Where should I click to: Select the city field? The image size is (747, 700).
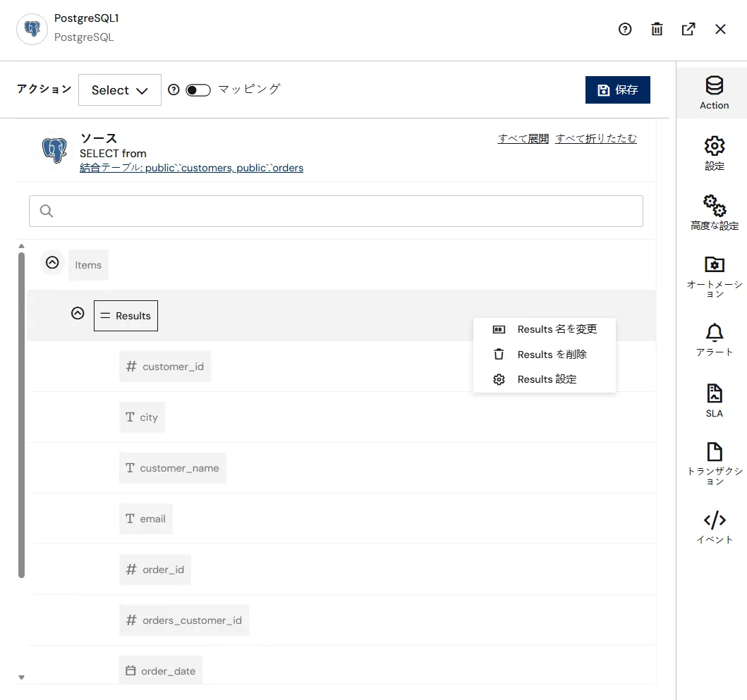click(142, 417)
